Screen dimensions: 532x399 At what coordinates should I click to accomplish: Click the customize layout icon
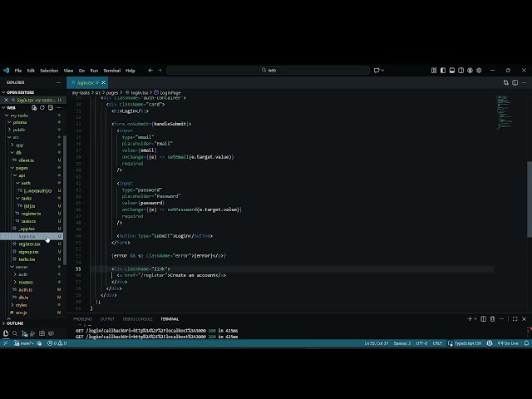(x=434, y=70)
